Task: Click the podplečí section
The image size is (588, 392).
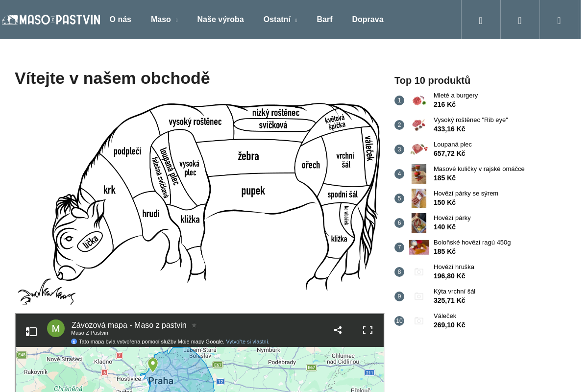Action: (x=127, y=151)
